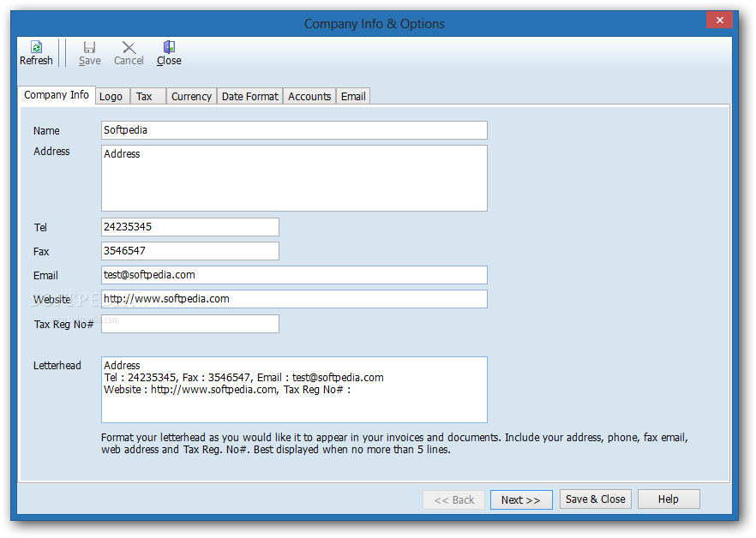Switch to the Logo tab
The image size is (756, 538).
113,97
